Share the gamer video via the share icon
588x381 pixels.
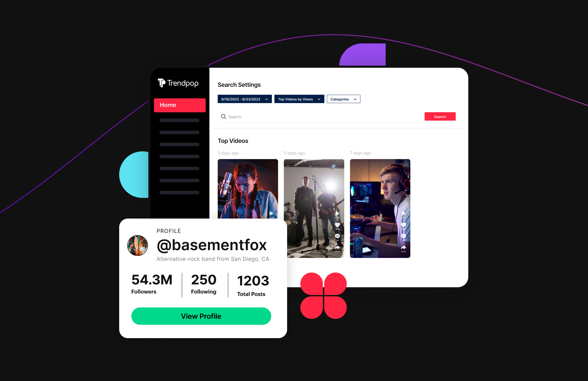click(x=403, y=247)
